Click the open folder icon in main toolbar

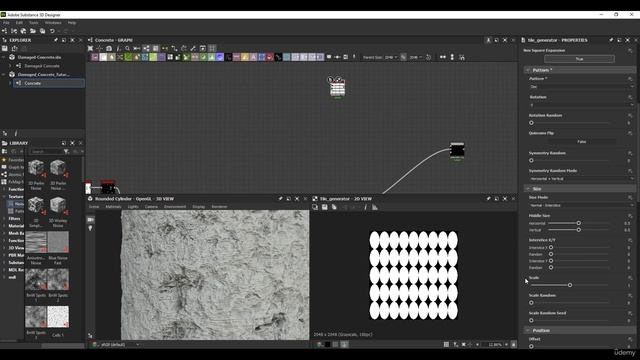[33, 31]
